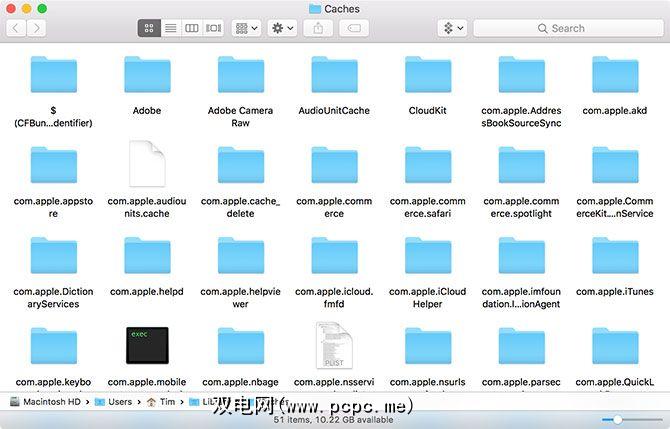Select the com.apple.nsurls folder icon
This screenshot has width=670, height=429.
[x=428, y=346]
